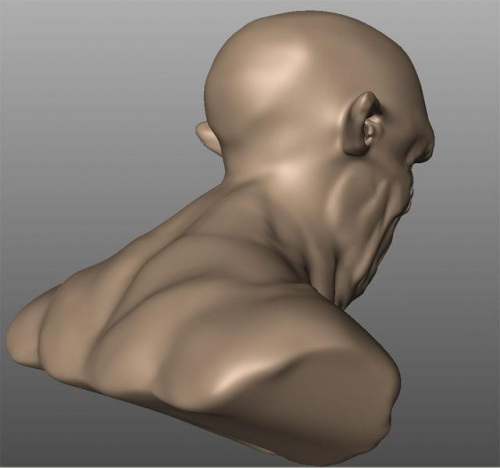Screen dimensions: 500x468
Task: Click the sculpted ear on the head
Action: coord(364,125)
